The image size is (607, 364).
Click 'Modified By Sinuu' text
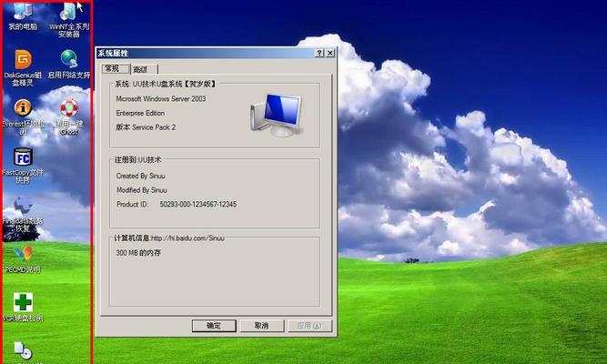[142, 190]
